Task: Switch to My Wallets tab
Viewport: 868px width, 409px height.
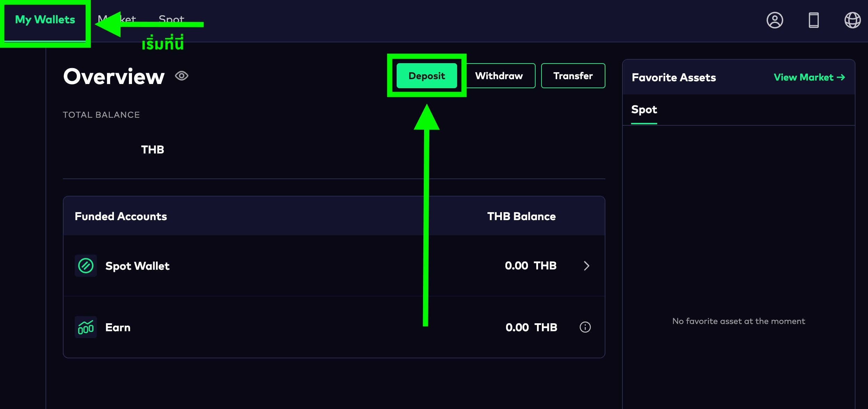Action: [x=45, y=20]
